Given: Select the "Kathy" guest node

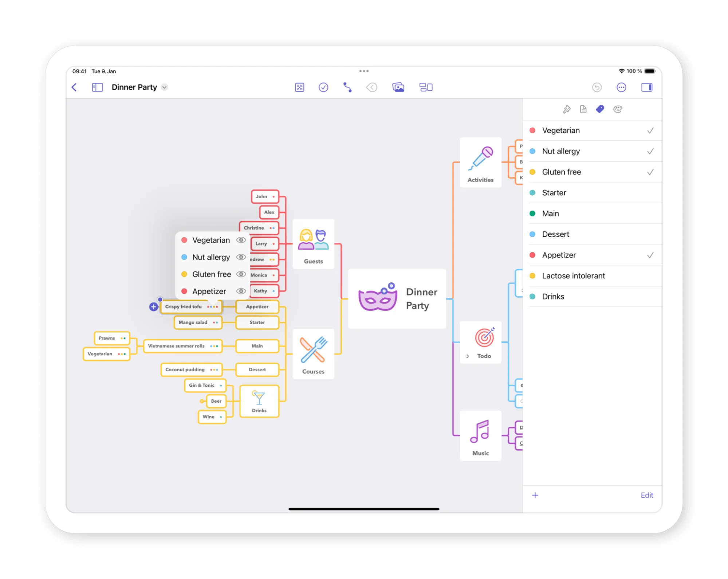Looking at the screenshot, I should (x=264, y=291).
